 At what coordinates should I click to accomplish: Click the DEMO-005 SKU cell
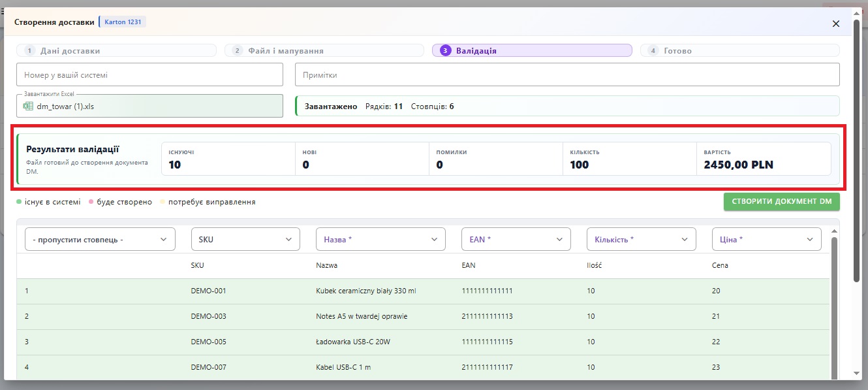[208, 342]
